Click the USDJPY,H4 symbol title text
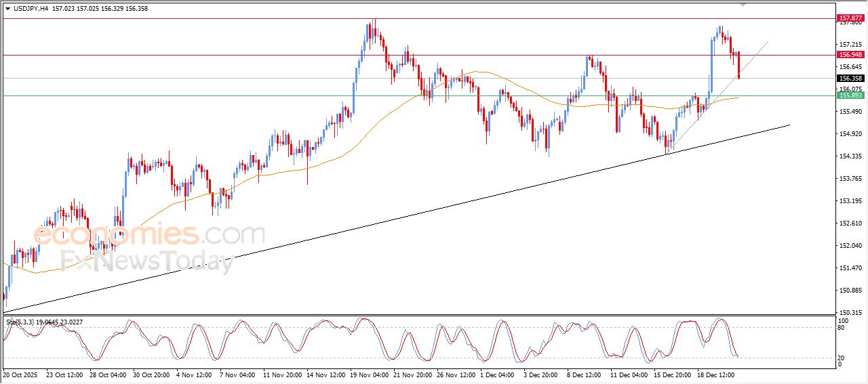The height and width of the screenshot is (384, 868). click(x=31, y=9)
